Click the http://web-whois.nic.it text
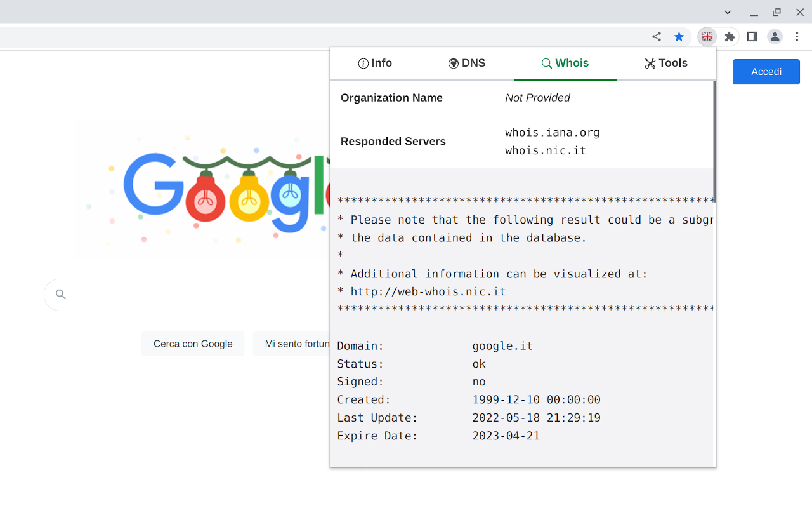Screen dimensions: 812x508 pos(428,292)
